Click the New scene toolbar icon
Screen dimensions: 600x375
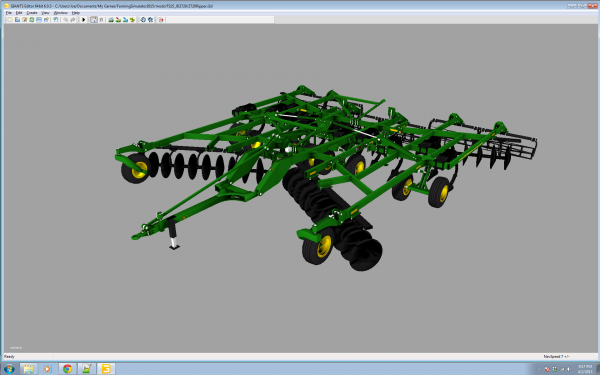[10, 20]
